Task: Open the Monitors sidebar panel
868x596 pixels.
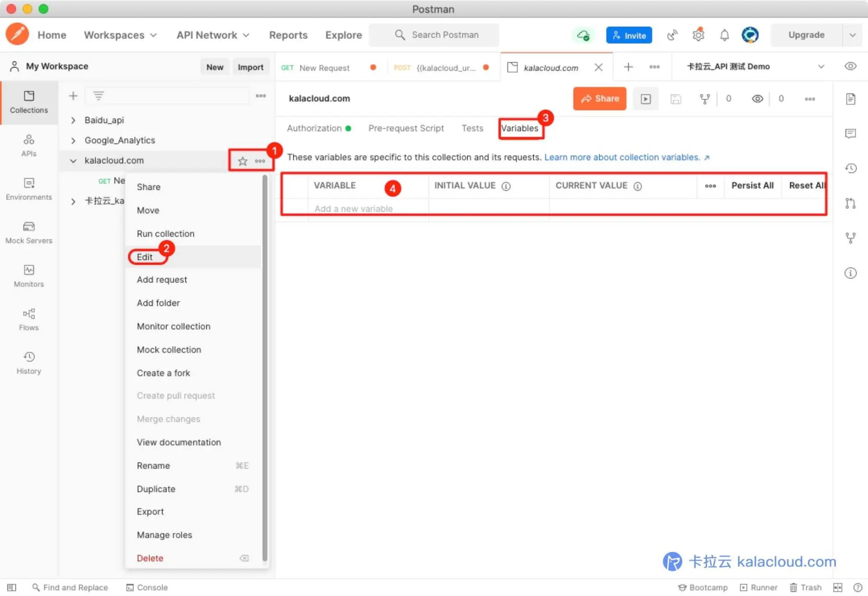Action: (29, 276)
